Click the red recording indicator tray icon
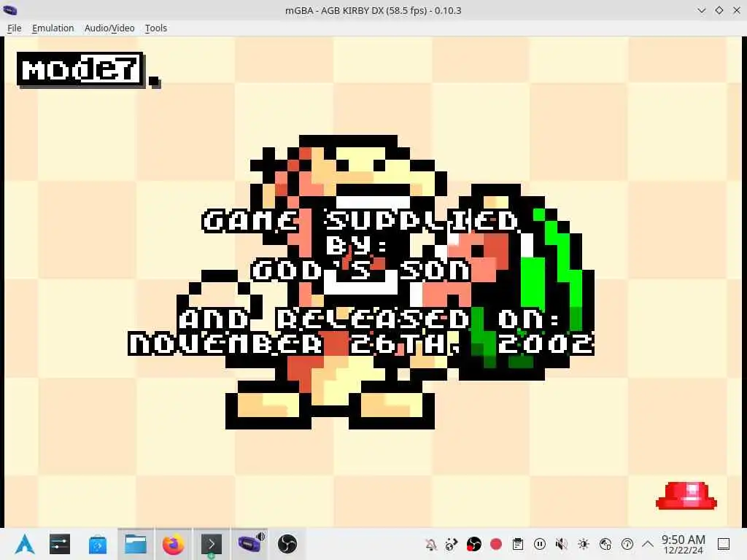The image size is (747, 560). coord(496,544)
